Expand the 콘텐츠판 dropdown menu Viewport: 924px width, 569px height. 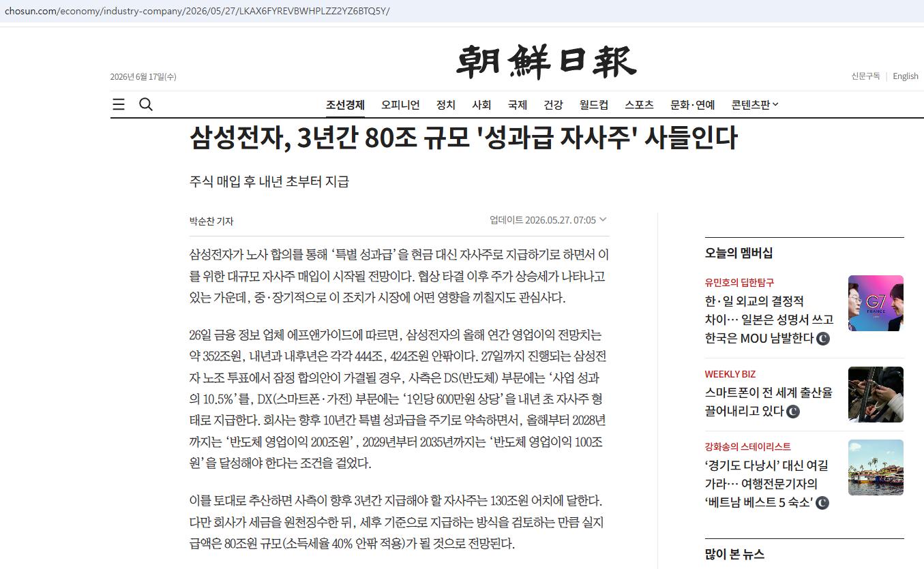click(755, 105)
